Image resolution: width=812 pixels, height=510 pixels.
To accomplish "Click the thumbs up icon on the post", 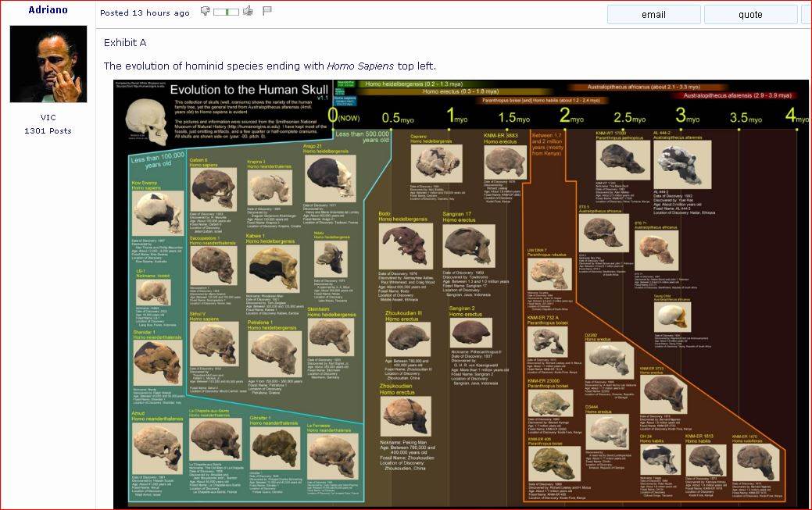I will (x=248, y=12).
